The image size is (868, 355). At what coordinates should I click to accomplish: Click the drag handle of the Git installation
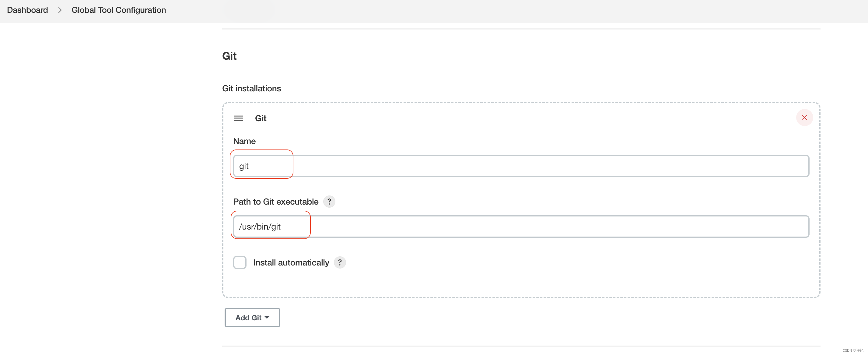(x=239, y=118)
